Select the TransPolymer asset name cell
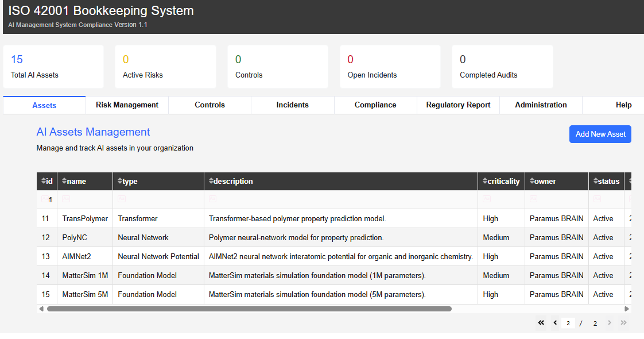Viewport: 644px width, 339px height. click(x=85, y=218)
